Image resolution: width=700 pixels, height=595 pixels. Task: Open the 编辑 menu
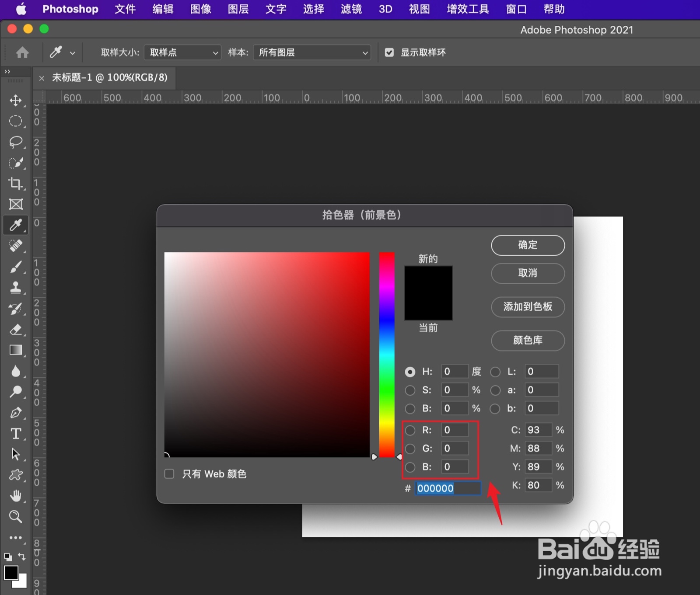pyautogui.click(x=163, y=9)
